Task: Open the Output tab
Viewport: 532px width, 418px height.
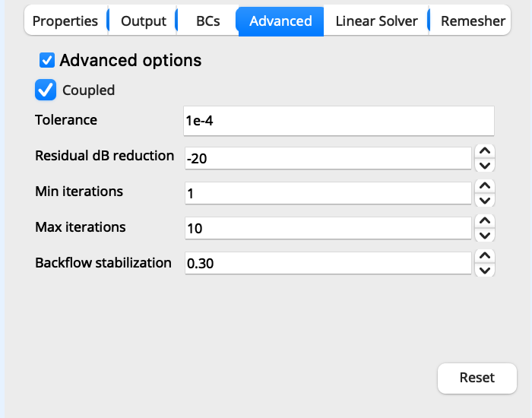Action: (x=143, y=21)
